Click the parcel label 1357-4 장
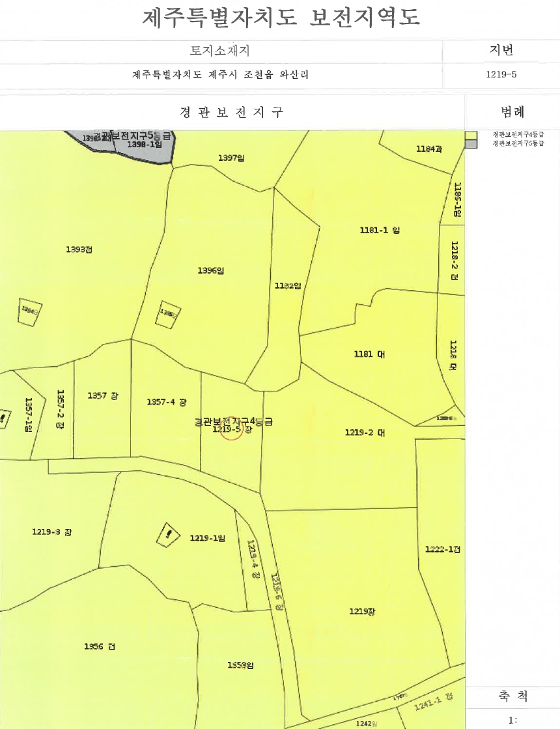The height and width of the screenshot is (729, 560). tap(167, 402)
